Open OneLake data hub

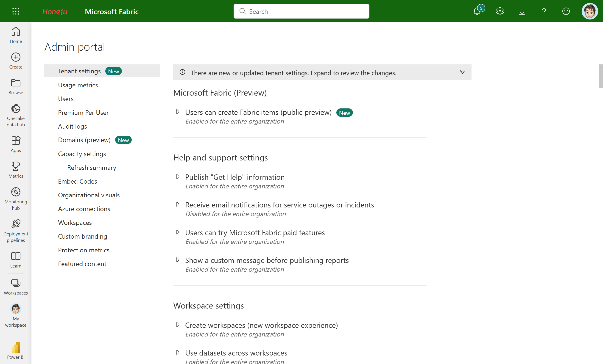[16, 115]
